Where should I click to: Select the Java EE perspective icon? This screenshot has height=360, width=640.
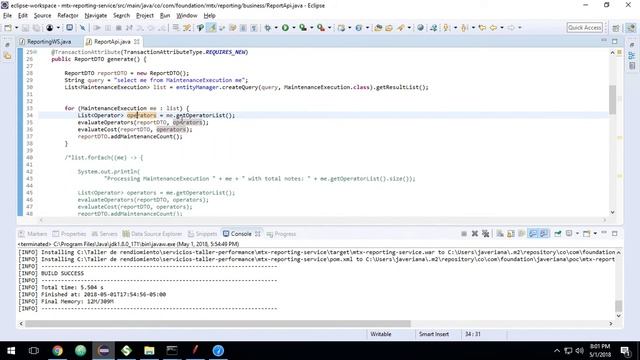pos(631,28)
